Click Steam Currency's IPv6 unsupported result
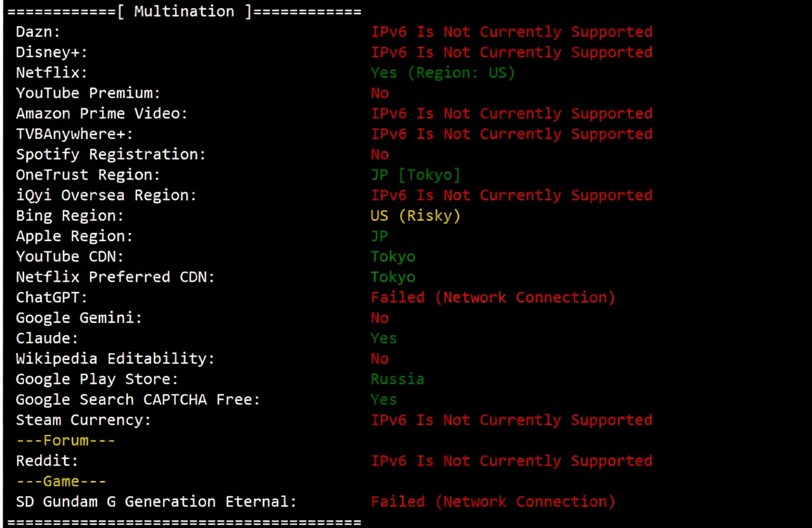Screen dimensions: 812x528 [x=512, y=419]
